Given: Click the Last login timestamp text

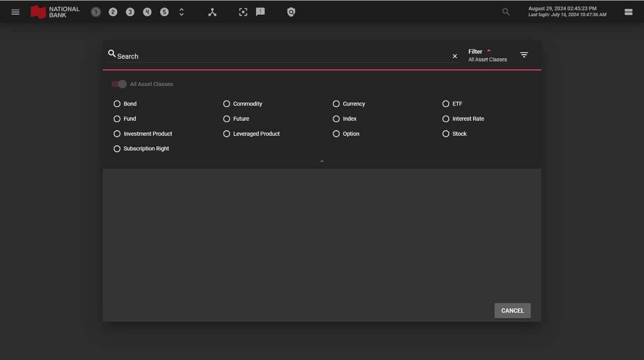Looking at the screenshot, I should [x=567, y=15].
